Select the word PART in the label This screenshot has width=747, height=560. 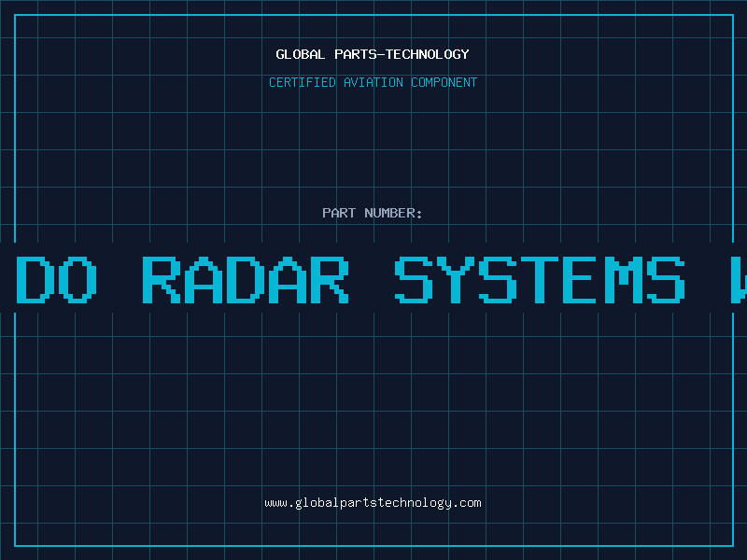[339, 213]
